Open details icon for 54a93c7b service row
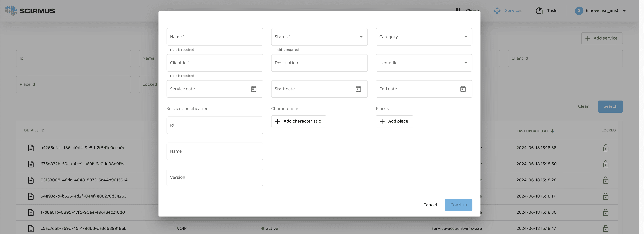The width and height of the screenshot is (644, 234). point(31,196)
